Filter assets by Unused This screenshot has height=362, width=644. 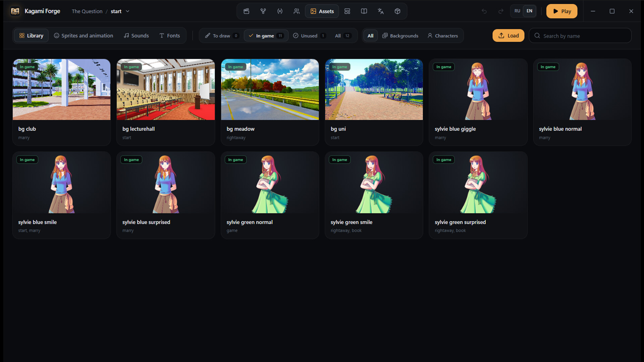[309, 36]
